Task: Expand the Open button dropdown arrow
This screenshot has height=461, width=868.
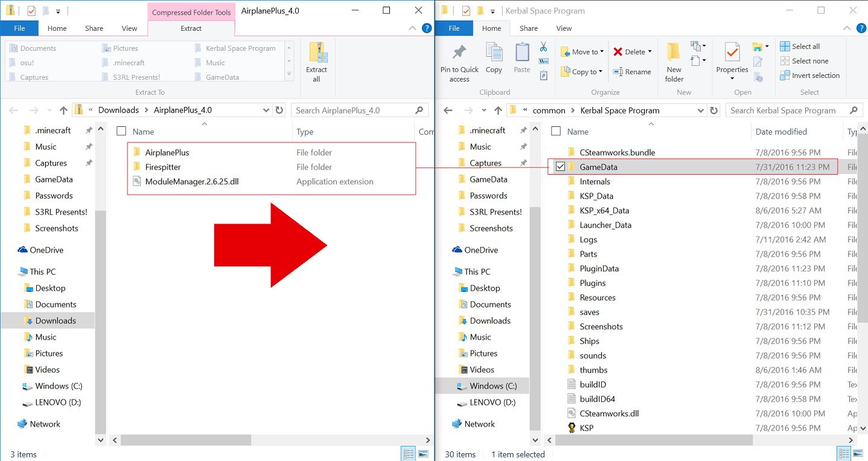Action: (767, 47)
